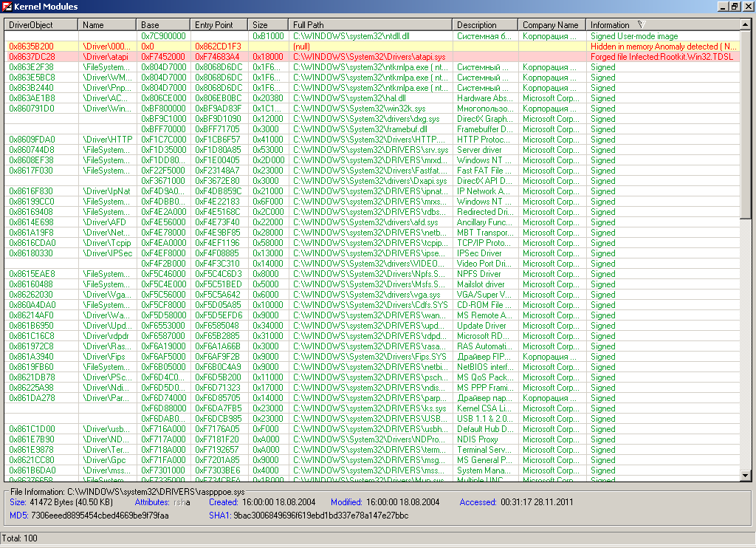Select the Dxapi.sys path cell

point(370,181)
